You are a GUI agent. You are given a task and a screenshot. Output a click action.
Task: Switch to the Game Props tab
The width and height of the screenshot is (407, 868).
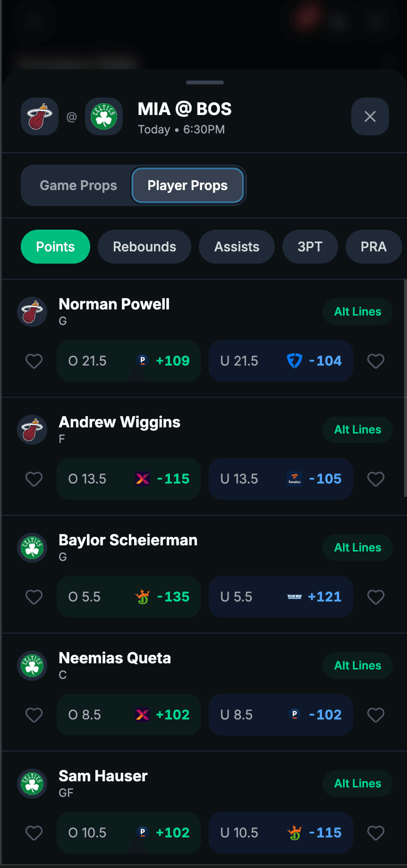[78, 185]
